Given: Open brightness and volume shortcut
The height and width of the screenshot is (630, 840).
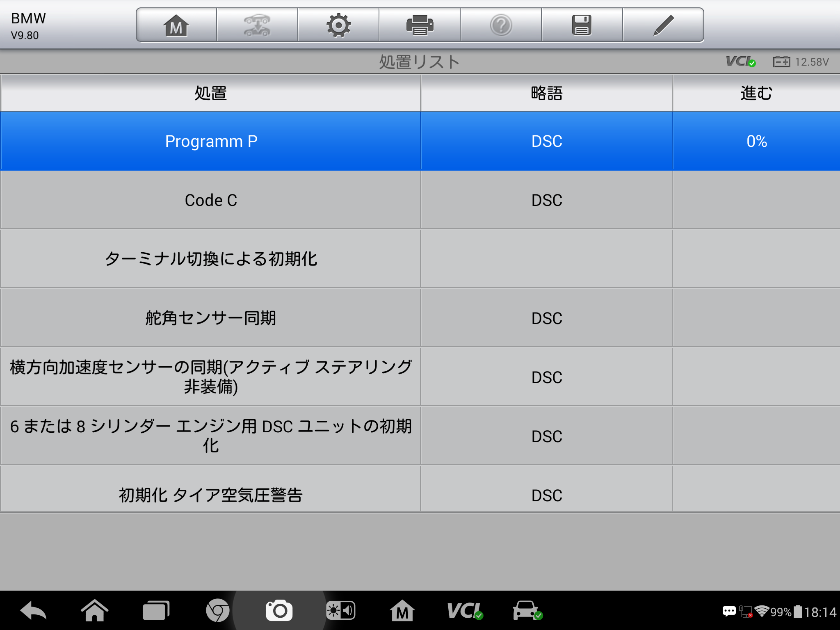Looking at the screenshot, I should (340, 611).
